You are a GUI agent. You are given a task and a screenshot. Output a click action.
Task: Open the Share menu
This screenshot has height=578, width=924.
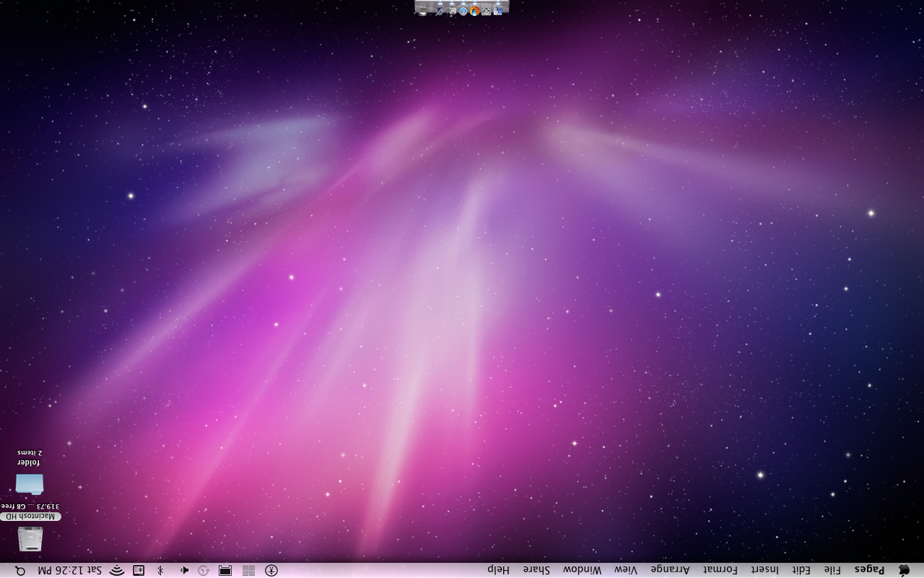[536, 569]
